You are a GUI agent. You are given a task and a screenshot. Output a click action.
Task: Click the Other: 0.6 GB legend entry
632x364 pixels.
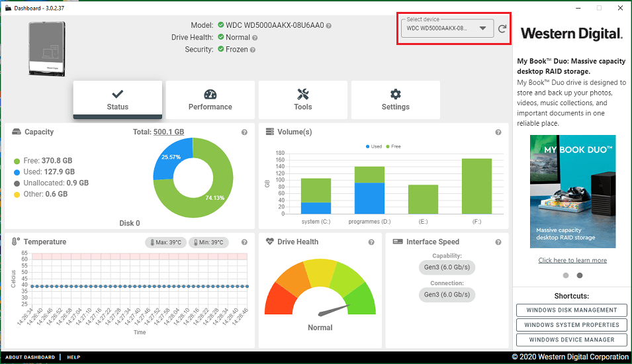coord(41,195)
